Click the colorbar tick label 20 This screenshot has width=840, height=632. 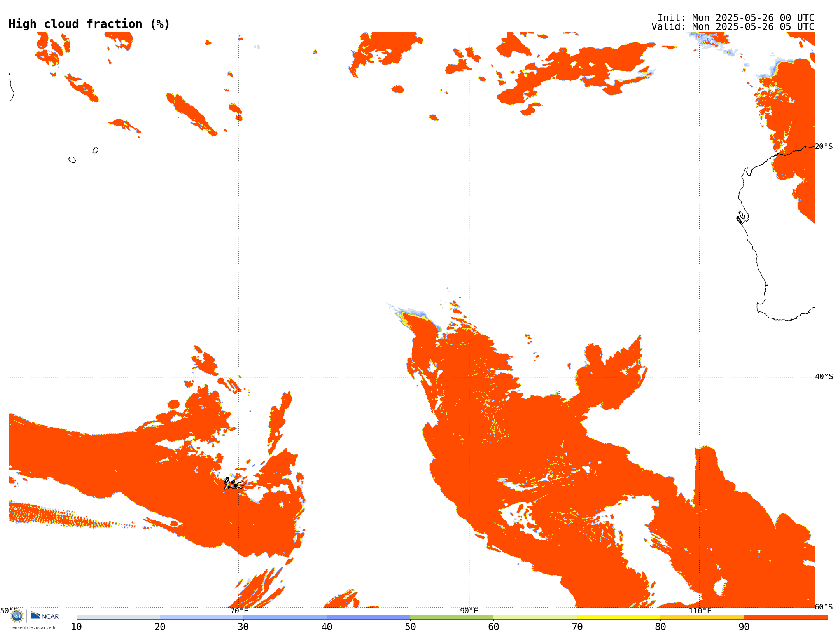[x=160, y=627]
